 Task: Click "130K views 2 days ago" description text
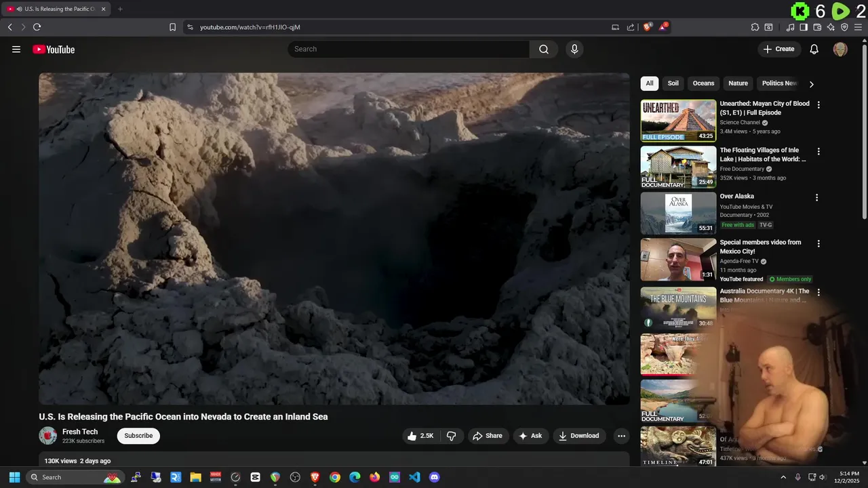click(77, 461)
